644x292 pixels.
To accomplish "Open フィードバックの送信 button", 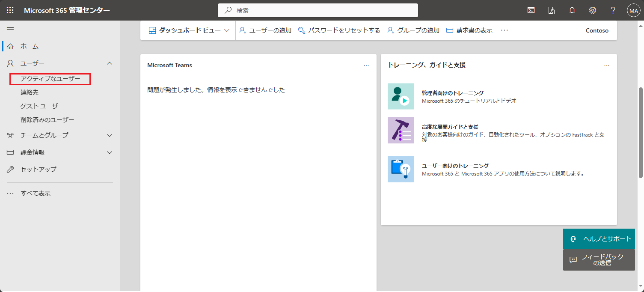I will [599, 260].
